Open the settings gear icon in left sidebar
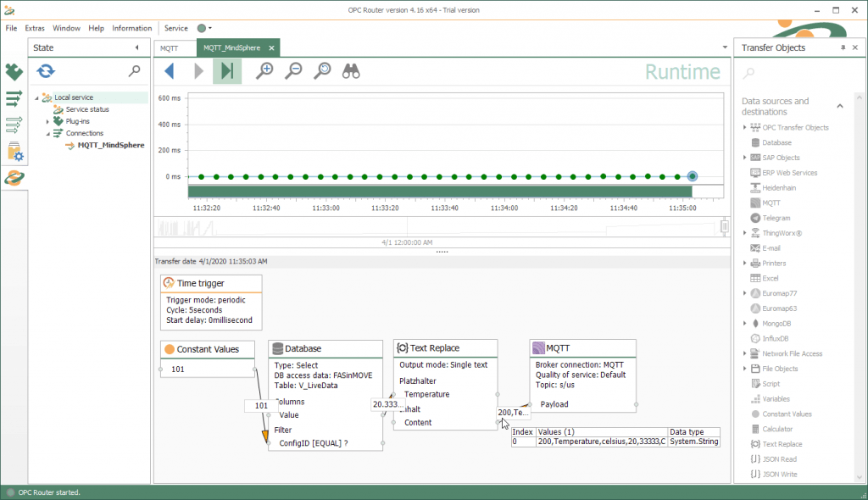 (13, 153)
